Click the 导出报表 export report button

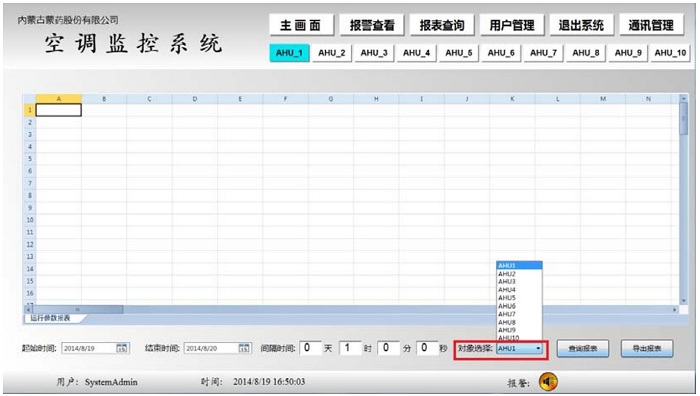(x=647, y=349)
